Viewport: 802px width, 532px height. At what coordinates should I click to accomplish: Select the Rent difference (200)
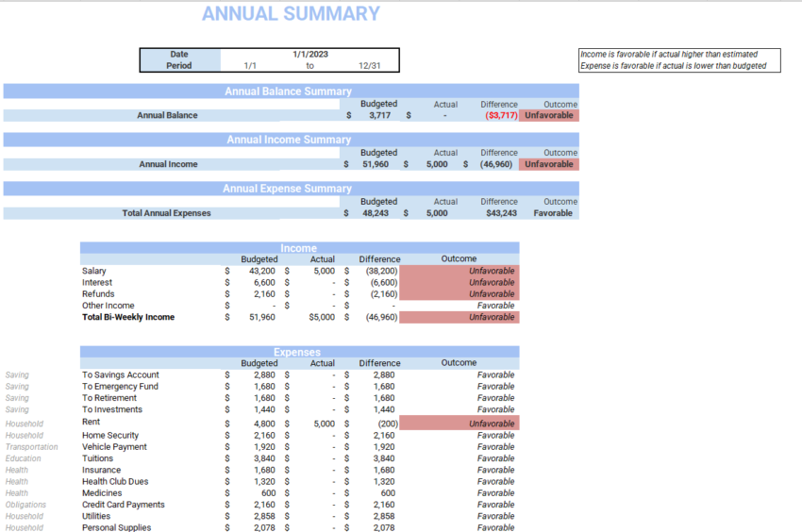(388, 424)
